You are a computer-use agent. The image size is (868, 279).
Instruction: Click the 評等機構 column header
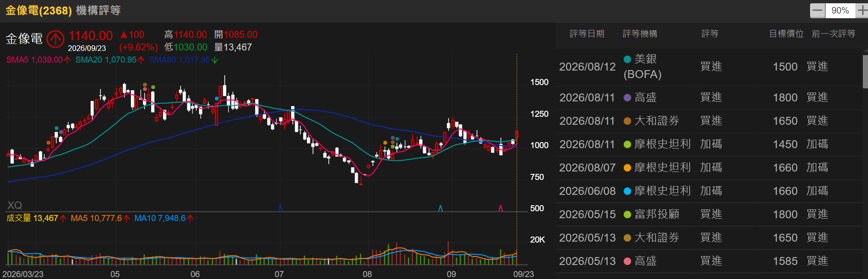640,34
